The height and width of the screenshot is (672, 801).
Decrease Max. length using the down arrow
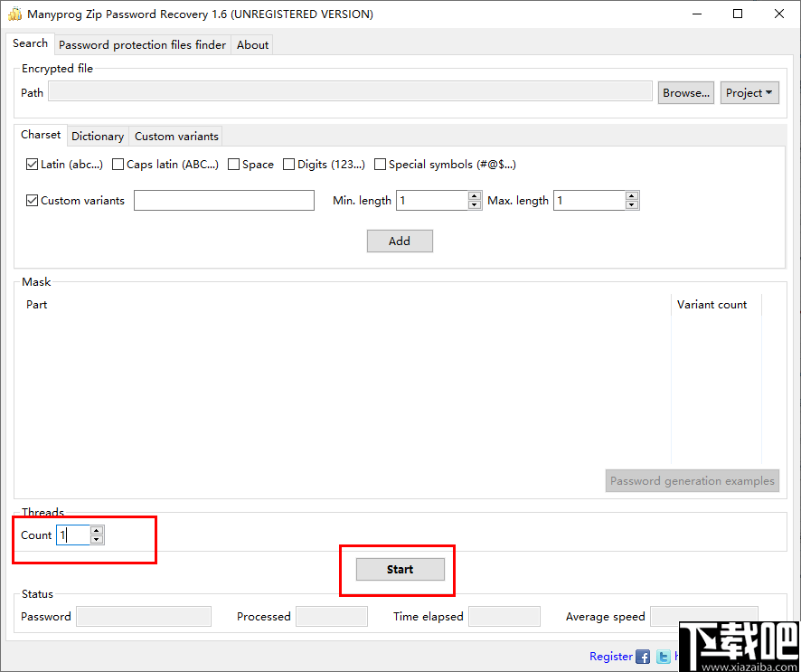pyautogui.click(x=632, y=204)
